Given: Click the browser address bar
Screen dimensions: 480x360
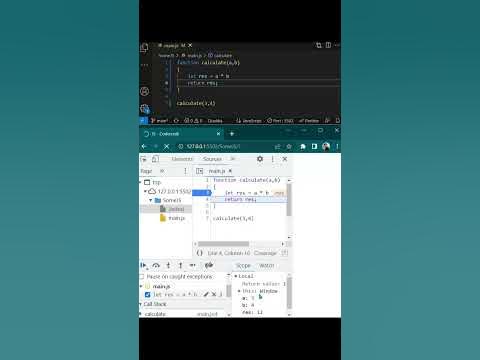Looking at the screenshot, I should tap(225, 146).
